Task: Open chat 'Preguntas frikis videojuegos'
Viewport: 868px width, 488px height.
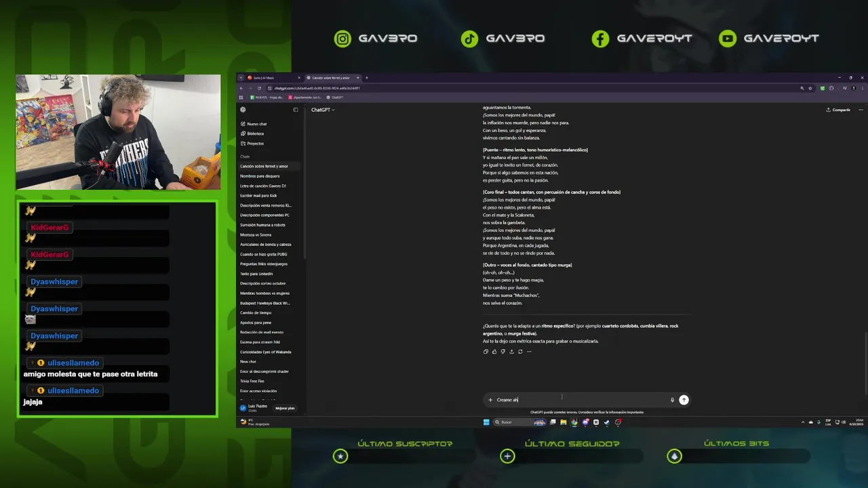Action: [x=264, y=264]
